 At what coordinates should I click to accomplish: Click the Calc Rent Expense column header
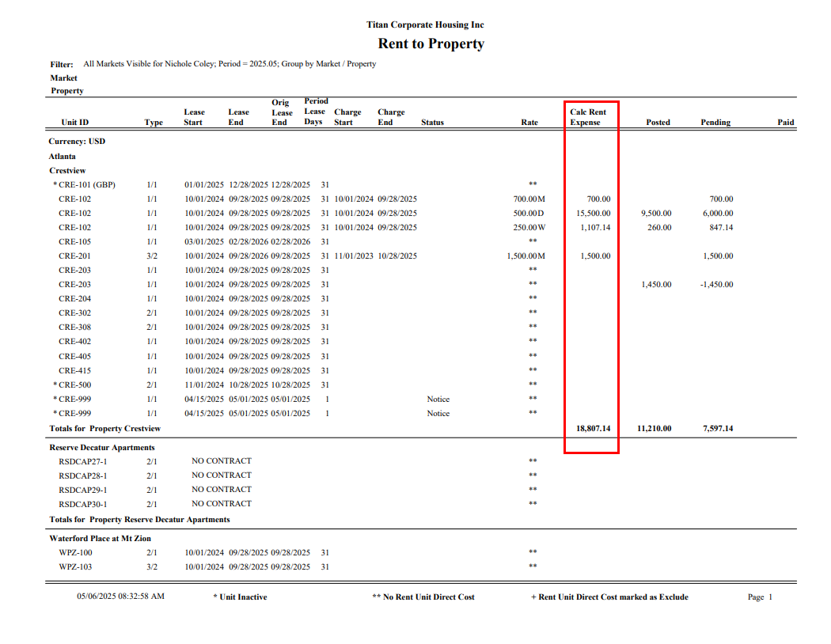click(x=587, y=117)
